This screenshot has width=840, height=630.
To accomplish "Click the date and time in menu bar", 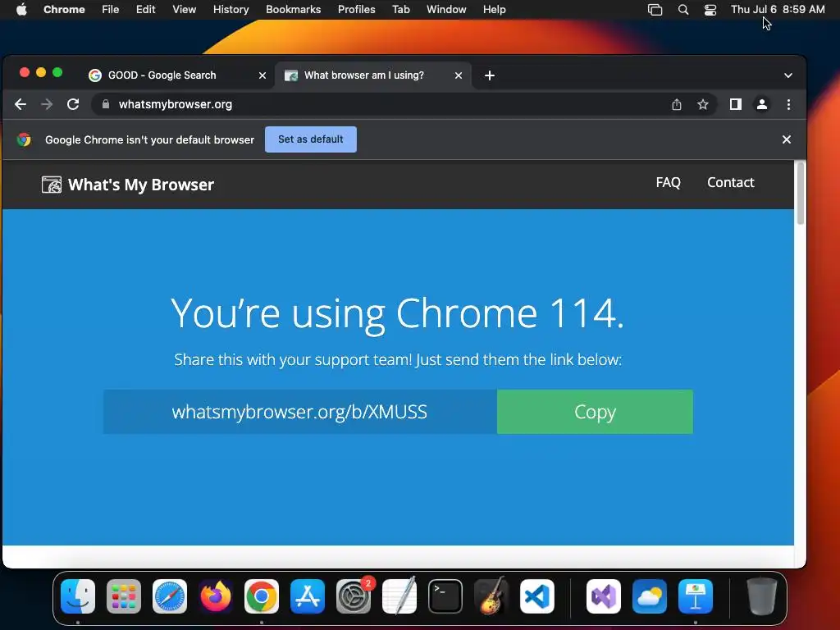I will pos(778,10).
